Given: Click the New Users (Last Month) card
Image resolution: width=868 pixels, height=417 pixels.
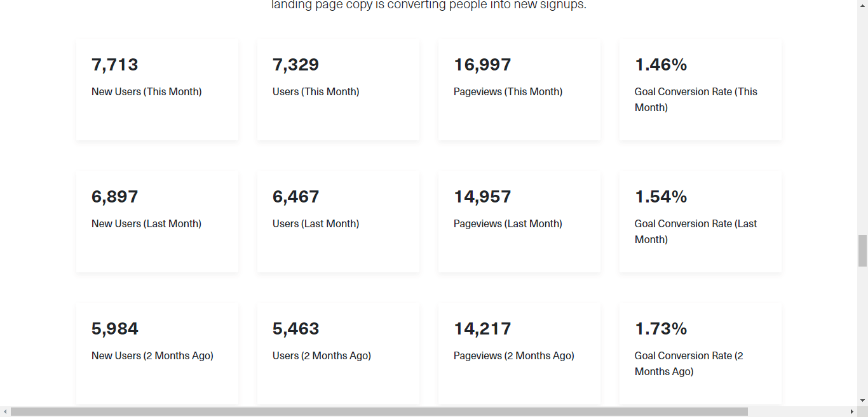Looking at the screenshot, I should click(157, 221).
